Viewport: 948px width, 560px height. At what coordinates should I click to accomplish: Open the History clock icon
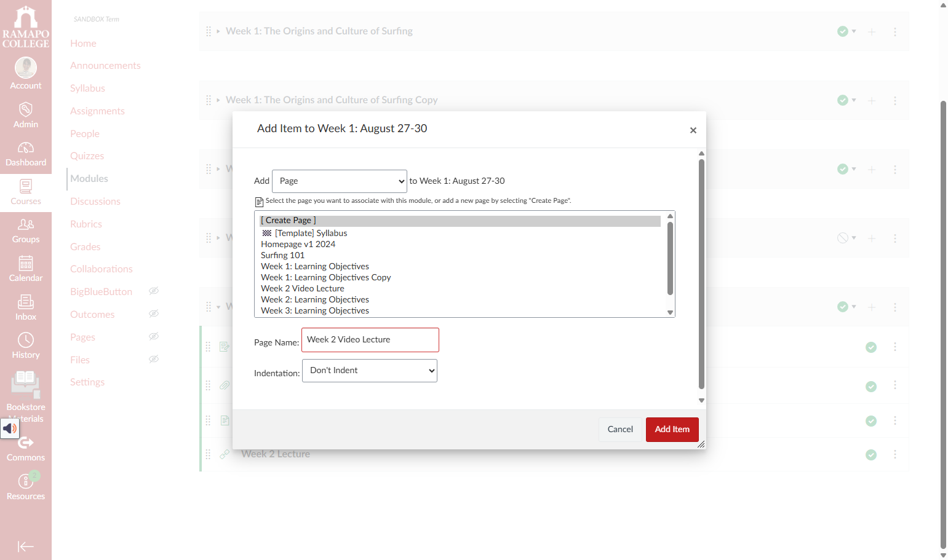click(26, 340)
